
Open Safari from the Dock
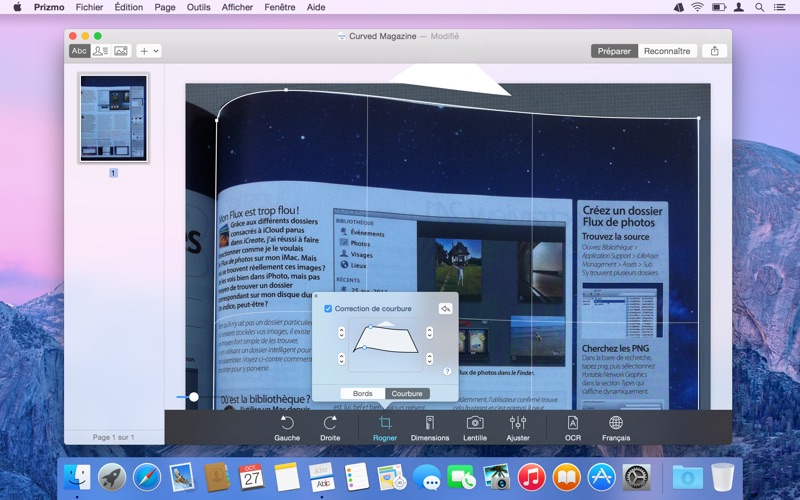[x=147, y=477]
